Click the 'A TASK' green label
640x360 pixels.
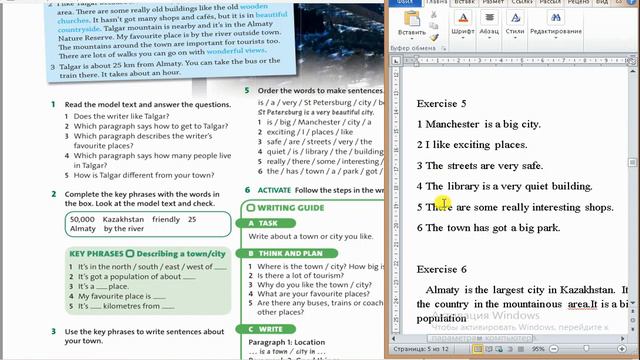(x=266, y=223)
